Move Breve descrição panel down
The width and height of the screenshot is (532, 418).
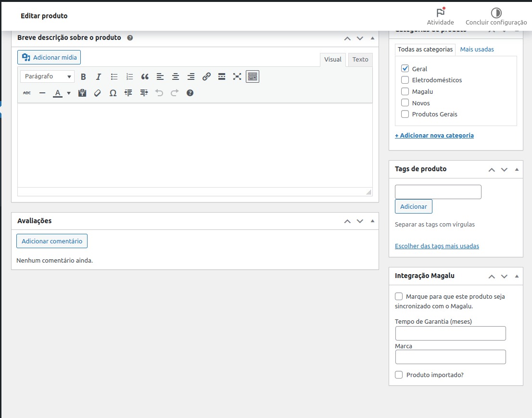[x=360, y=38]
